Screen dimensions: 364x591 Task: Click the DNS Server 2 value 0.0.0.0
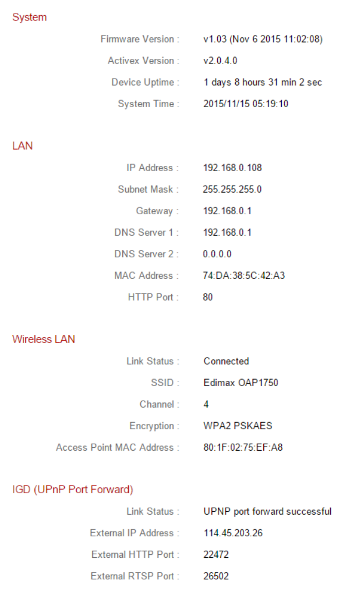[x=217, y=254]
